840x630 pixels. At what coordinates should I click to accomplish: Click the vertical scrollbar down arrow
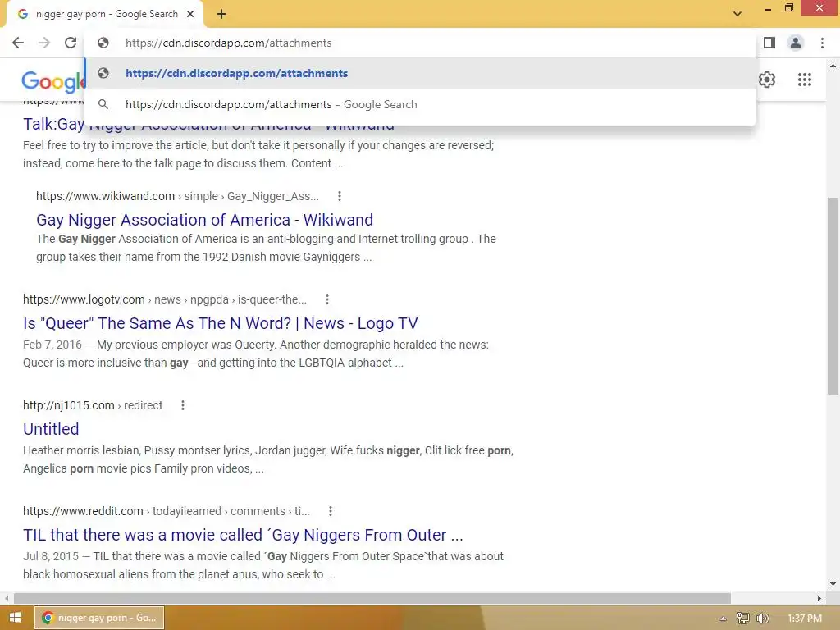pyautogui.click(x=833, y=584)
